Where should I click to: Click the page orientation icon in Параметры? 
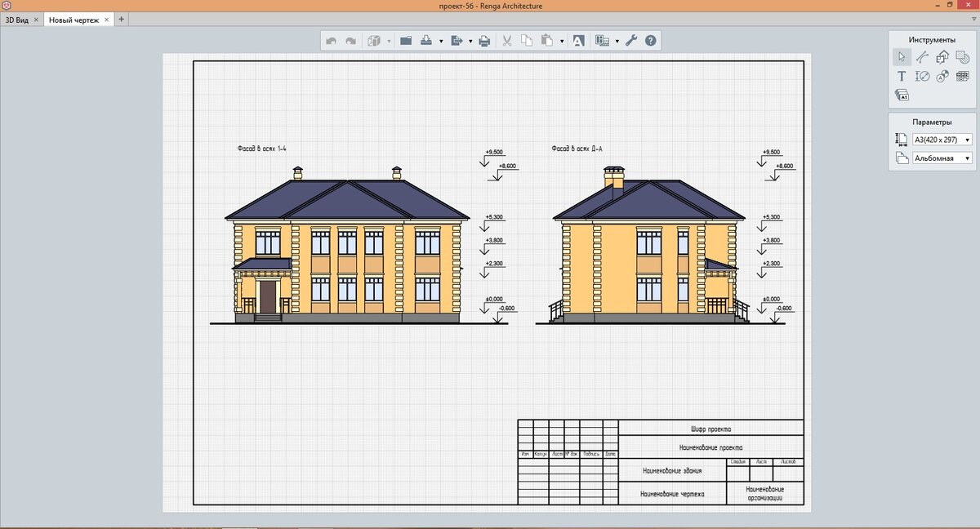coord(902,158)
